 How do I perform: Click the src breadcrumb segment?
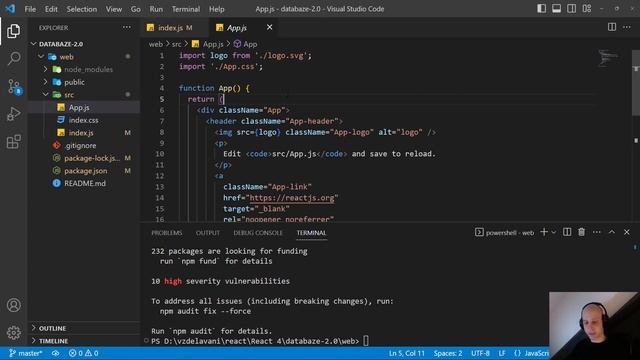pos(176,44)
